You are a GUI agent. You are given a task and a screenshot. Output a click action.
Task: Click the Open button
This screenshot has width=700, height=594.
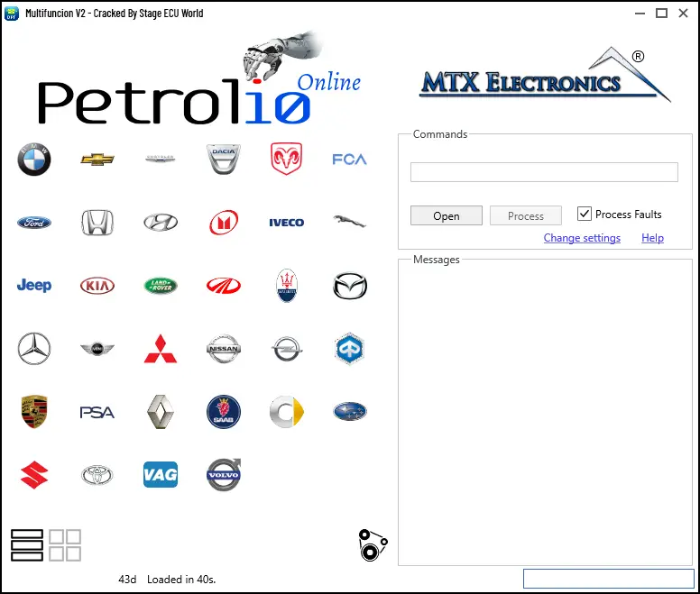coord(446,215)
